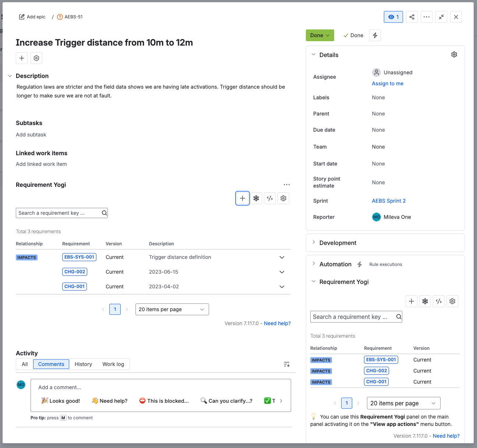The image size is (477, 448).
Task: Click Add linked work item
Action: 41,164
